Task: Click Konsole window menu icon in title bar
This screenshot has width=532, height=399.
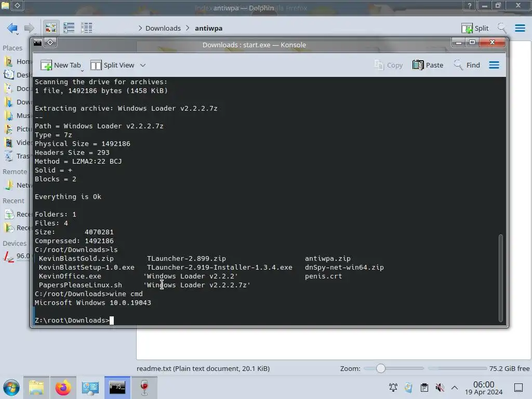Action: point(37,43)
